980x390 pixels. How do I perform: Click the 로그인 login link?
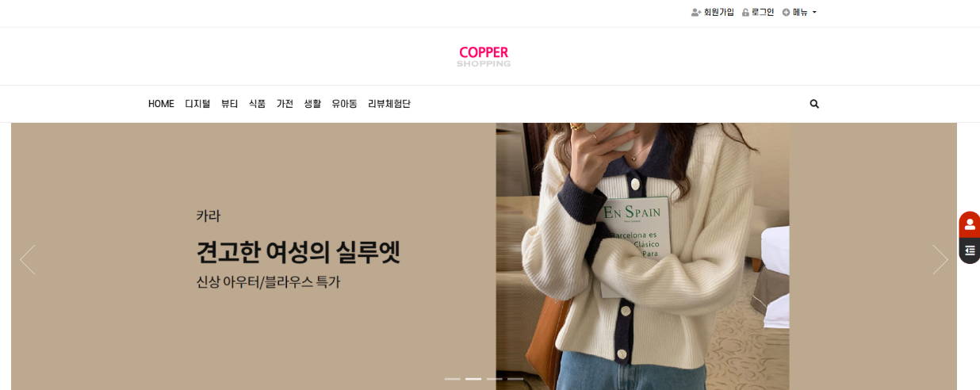[758, 12]
